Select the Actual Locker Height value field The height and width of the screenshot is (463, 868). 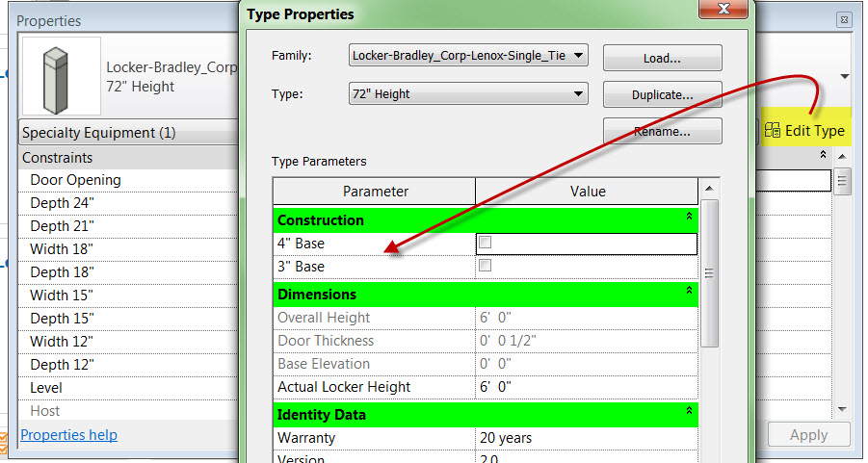pyautogui.click(x=587, y=387)
